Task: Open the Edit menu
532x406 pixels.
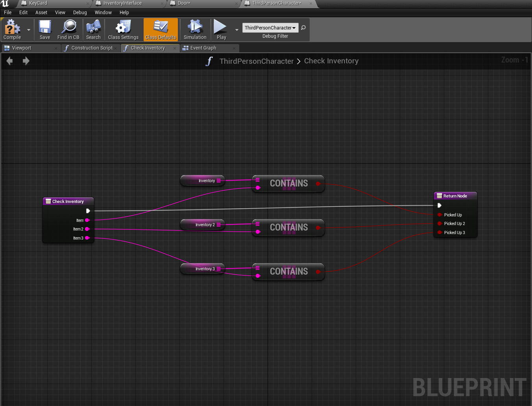Action: click(23, 13)
